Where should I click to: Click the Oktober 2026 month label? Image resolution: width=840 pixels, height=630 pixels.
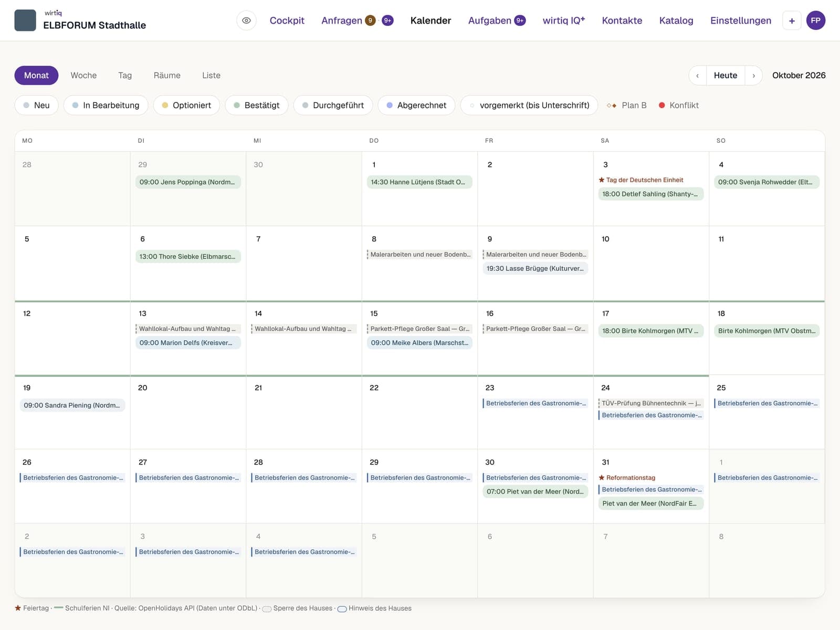point(799,76)
